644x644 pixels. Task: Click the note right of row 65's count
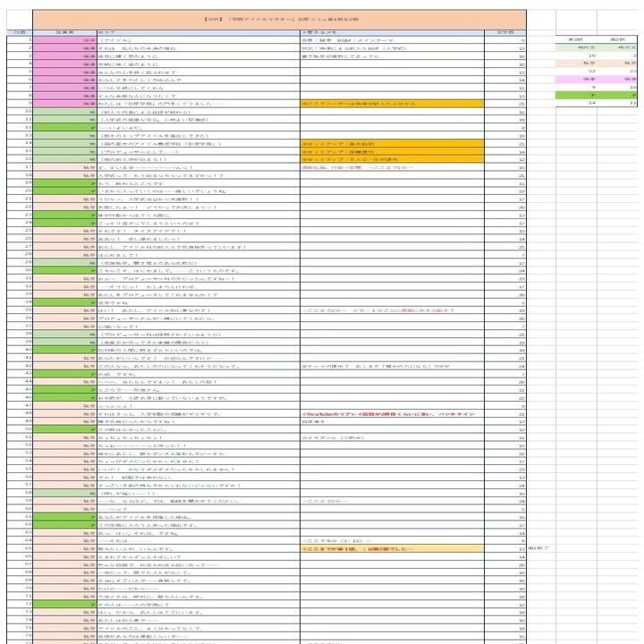coord(538,548)
